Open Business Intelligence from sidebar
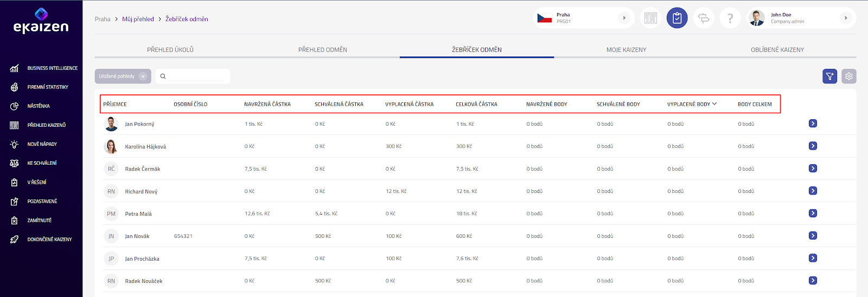868x297 pixels. point(52,68)
